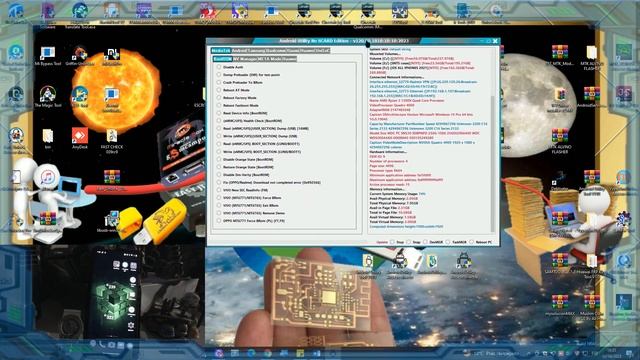Image resolution: width=640 pixels, height=360 pixels.
Task: Click the 'Hardware Information...' log line
Action: point(388,152)
